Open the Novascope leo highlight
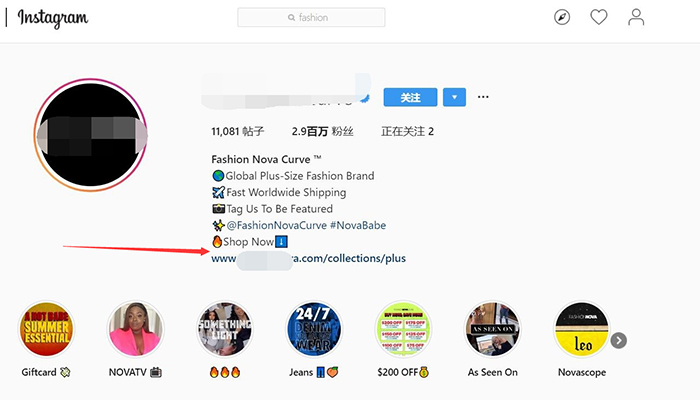Image resolution: width=700 pixels, height=400 pixels. point(582,329)
